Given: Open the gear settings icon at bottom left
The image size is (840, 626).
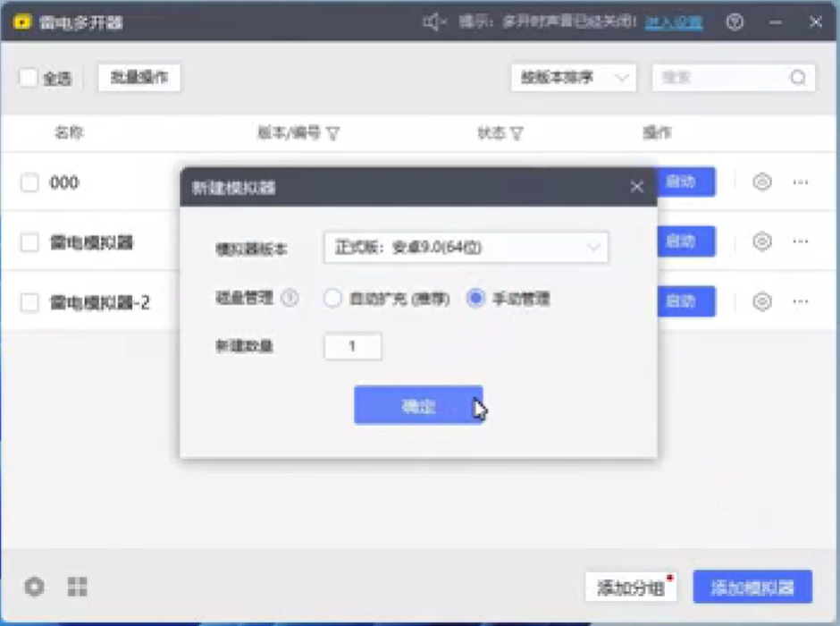Looking at the screenshot, I should (35, 587).
